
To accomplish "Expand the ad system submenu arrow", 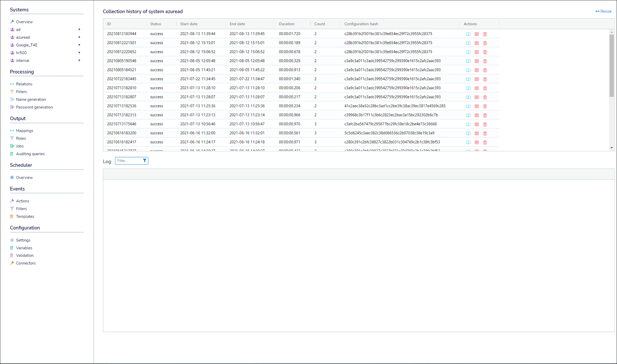I will [79, 30].
